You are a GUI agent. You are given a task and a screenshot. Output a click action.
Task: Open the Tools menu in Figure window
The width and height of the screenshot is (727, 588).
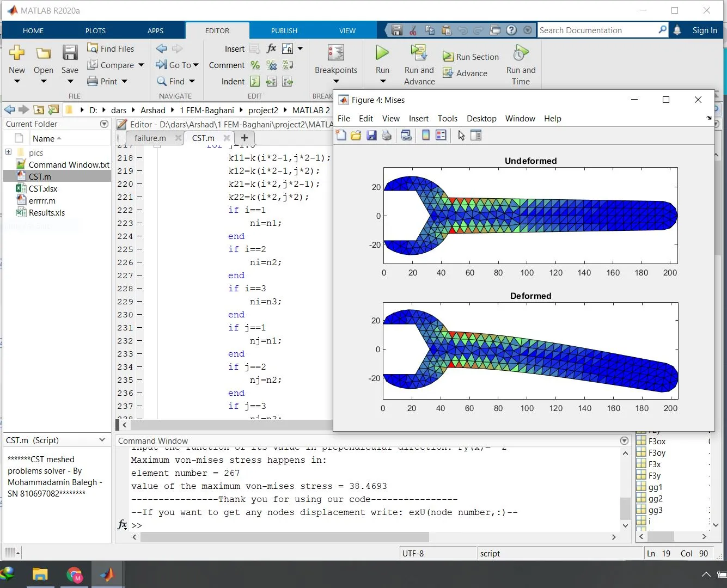(x=447, y=119)
